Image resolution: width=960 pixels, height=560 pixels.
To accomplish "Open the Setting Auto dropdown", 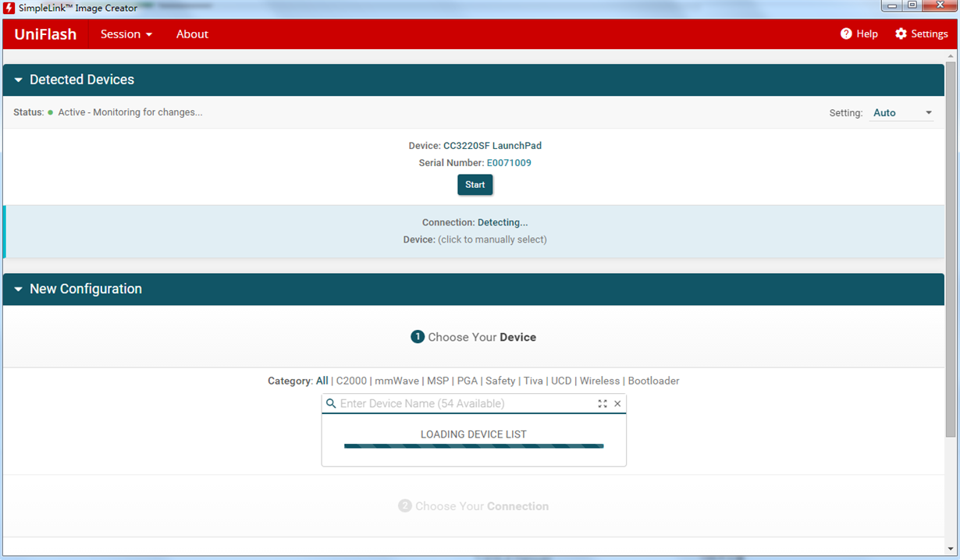I will [901, 113].
